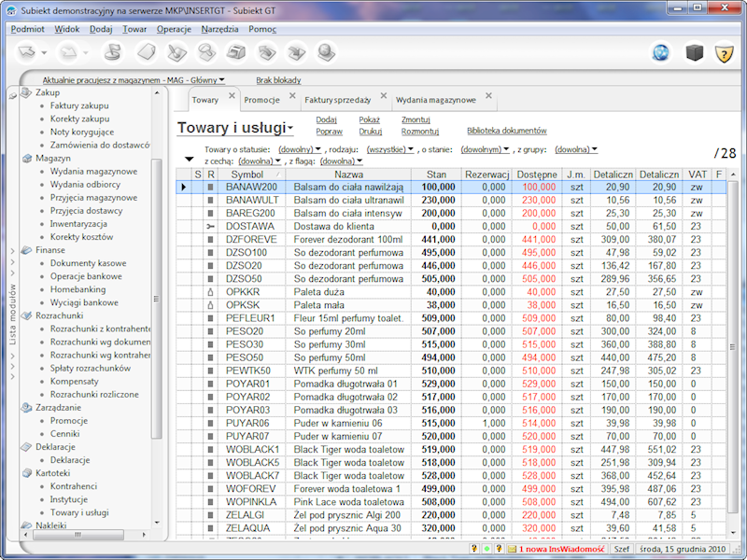Click the packaging icon in OPKKR row
Image resolution: width=747 pixels, height=560 pixels.
(x=211, y=292)
